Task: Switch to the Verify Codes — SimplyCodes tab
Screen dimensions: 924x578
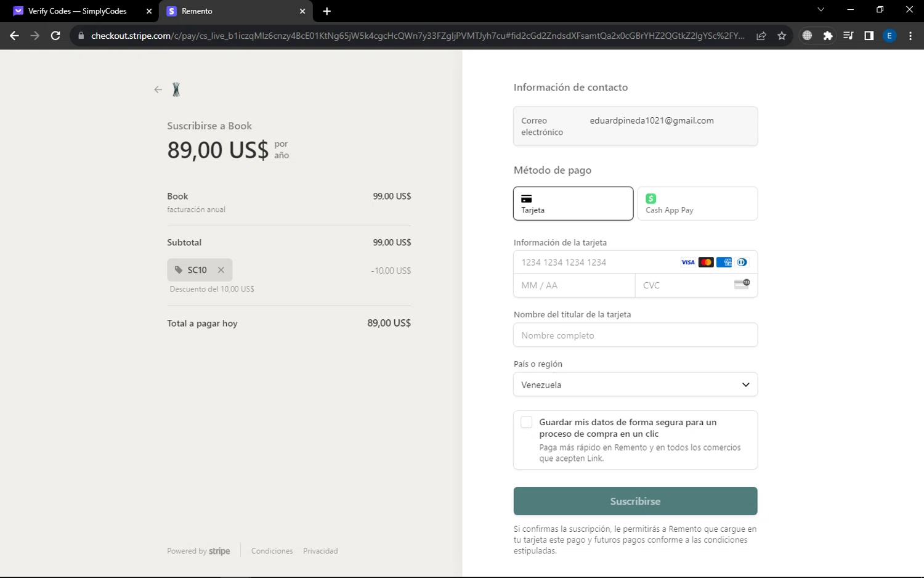Action: pos(79,11)
